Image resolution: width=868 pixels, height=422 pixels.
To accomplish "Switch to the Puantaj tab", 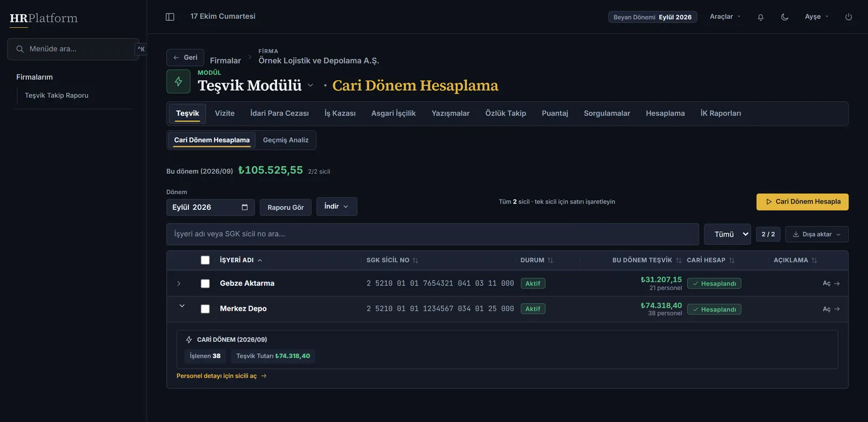I will click(x=555, y=113).
